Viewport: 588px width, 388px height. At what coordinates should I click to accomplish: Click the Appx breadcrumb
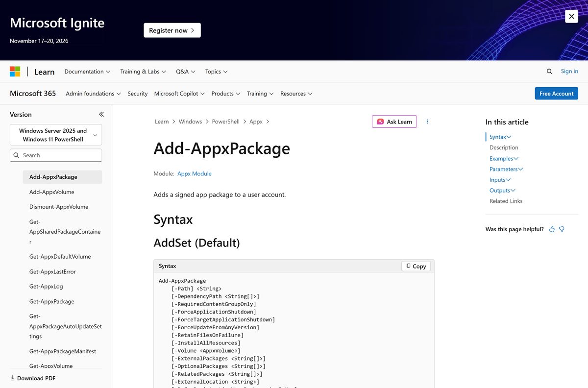(x=256, y=121)
